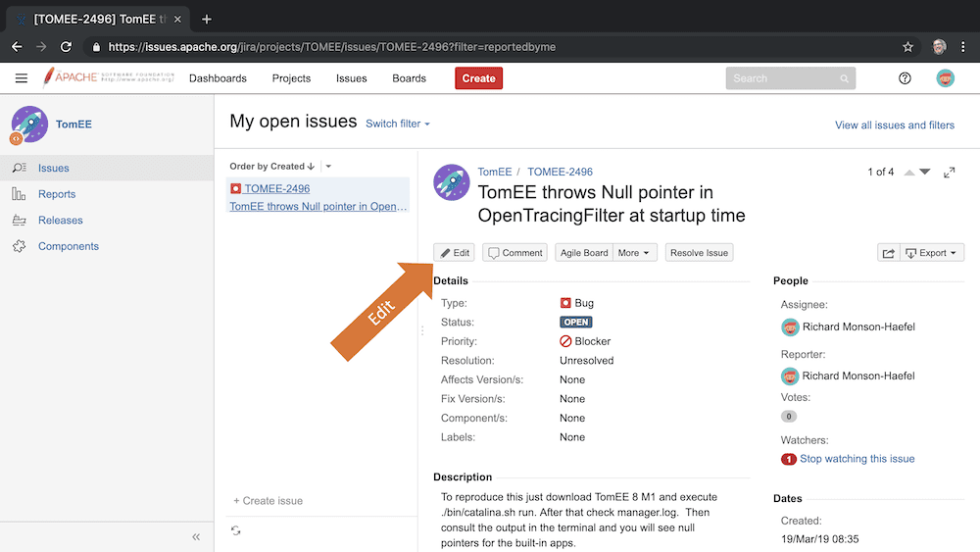Click the issue title text

(x=612, y=204)
